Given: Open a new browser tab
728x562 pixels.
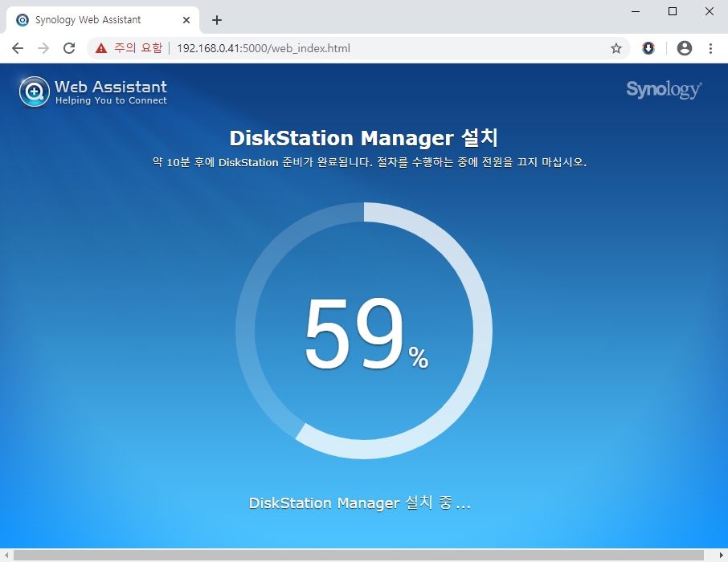Looking at the screenshot, I should [x=217, y=20].
